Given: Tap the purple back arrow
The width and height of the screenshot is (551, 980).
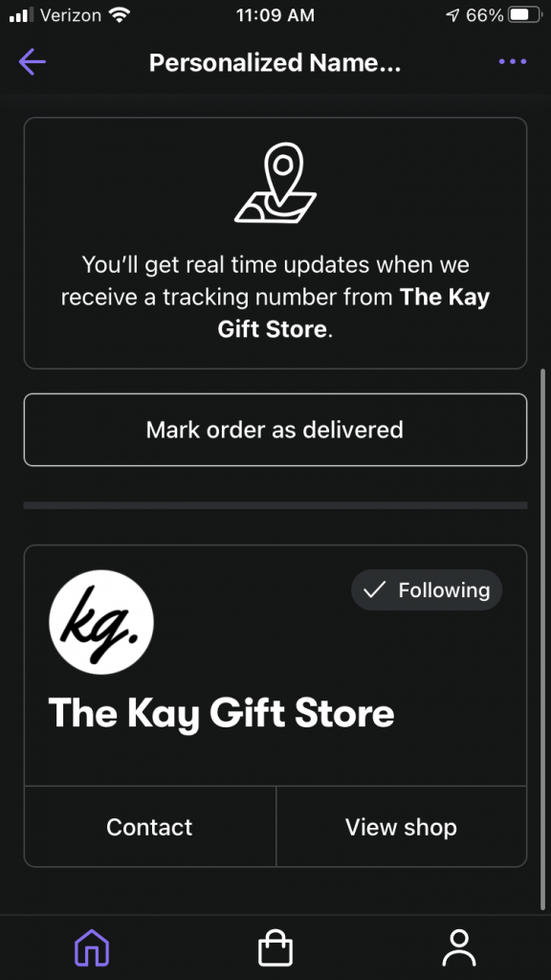Looking at the screenshot, I should click(32, 62).
